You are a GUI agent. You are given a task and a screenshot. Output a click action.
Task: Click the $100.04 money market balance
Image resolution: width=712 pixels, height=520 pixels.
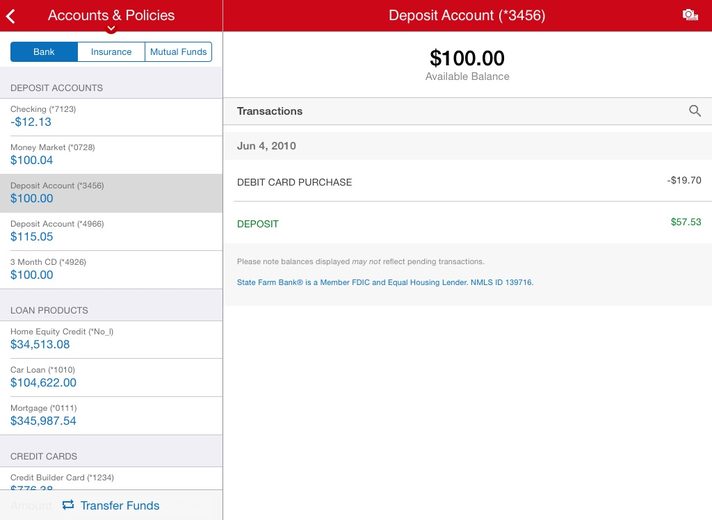click(x=32, y=160)
